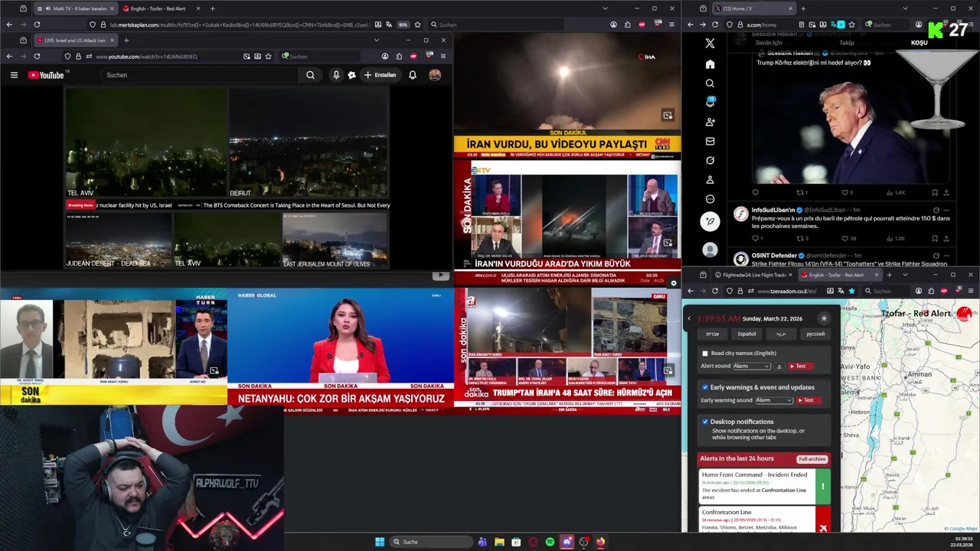Viewport: 980px width, 551px height.
Task: Click the Erstellen create button on YouTube
Action: (x=381, y=75)
